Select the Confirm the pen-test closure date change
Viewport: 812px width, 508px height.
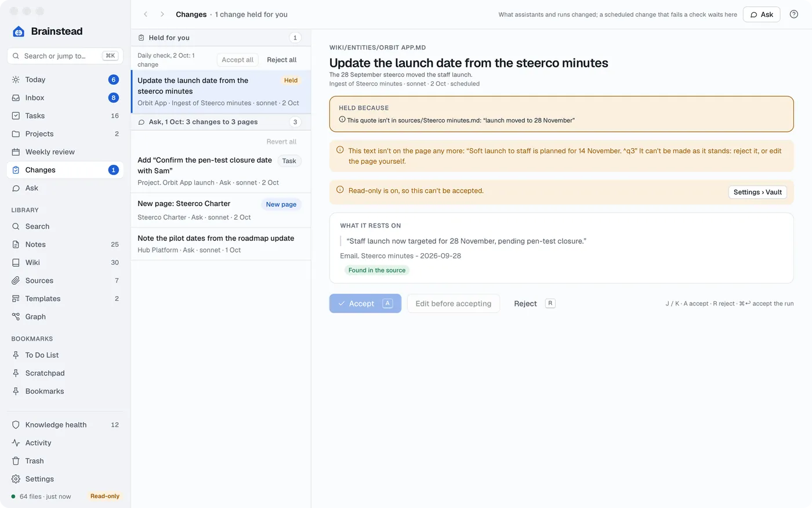point(221,171)
